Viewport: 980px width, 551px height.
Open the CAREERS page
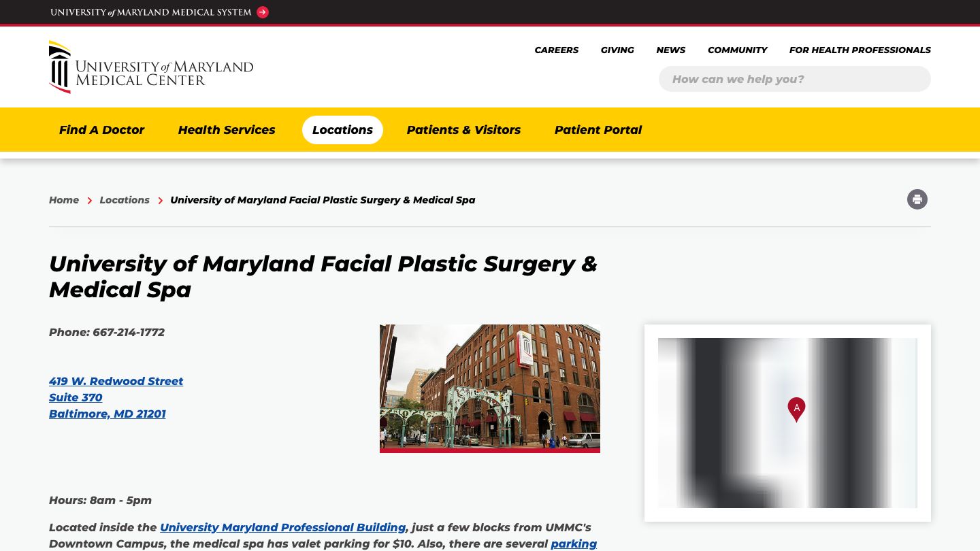tap(556, 50)
